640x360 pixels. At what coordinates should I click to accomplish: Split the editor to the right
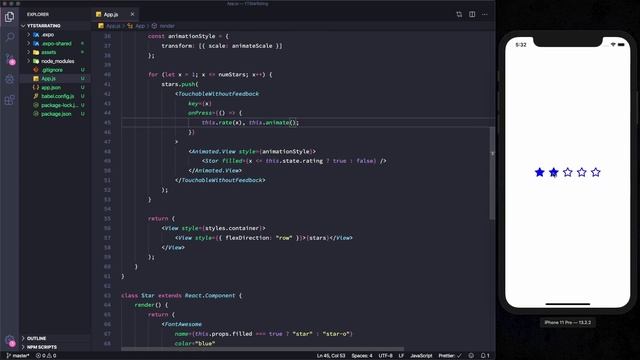pyautogui.click(x=472, y=14)
